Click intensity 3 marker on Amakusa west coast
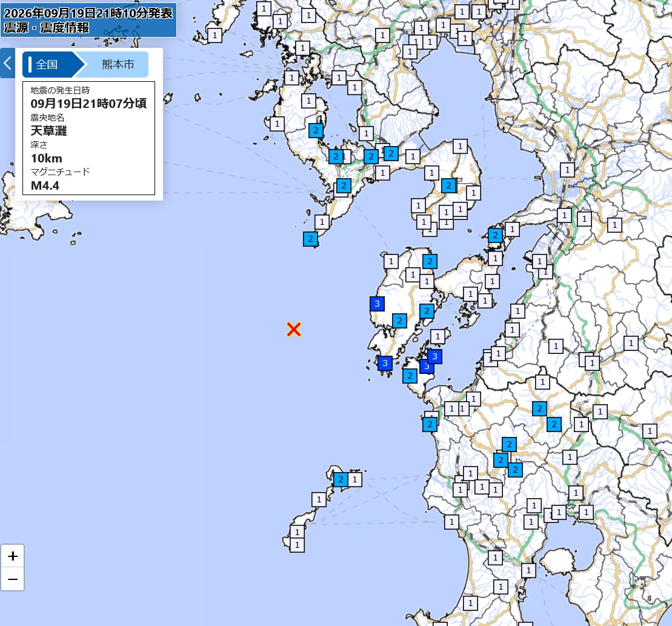Screen dimensions: 672x626 click(377, 304)
